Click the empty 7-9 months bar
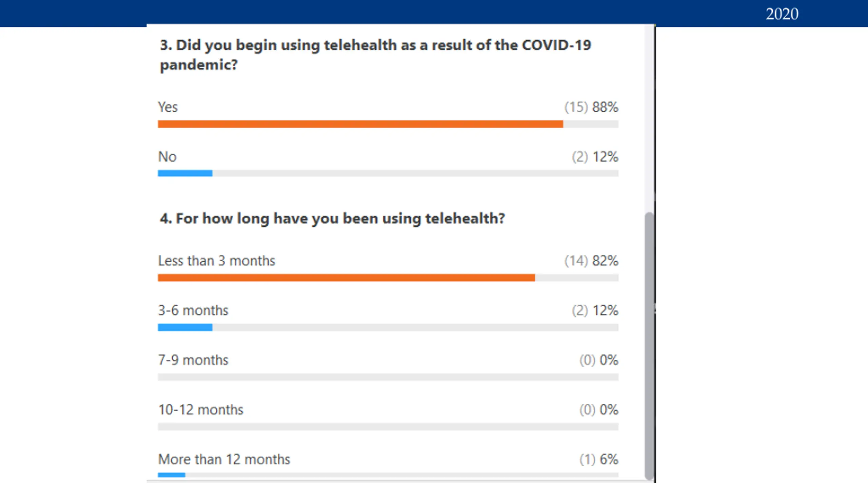868x488 pixels. coord(388,377)
